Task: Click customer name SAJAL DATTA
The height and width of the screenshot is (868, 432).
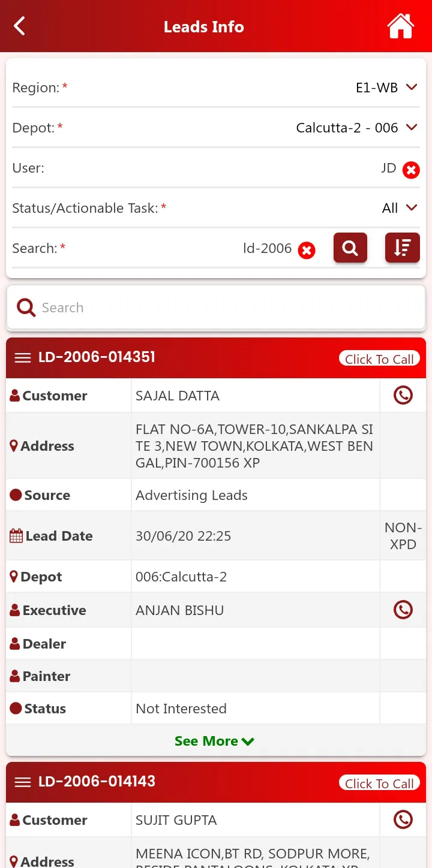Action: click(178, 396)
